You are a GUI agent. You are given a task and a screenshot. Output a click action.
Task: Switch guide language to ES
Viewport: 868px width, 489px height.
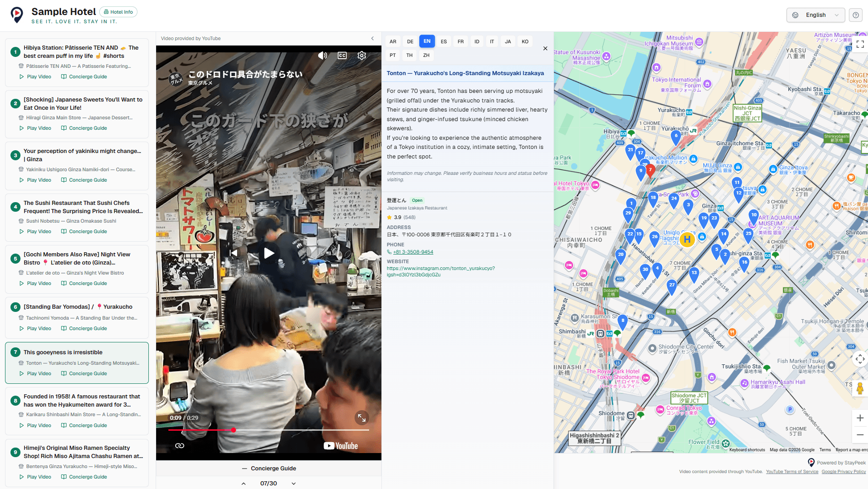tap(444, 41)
